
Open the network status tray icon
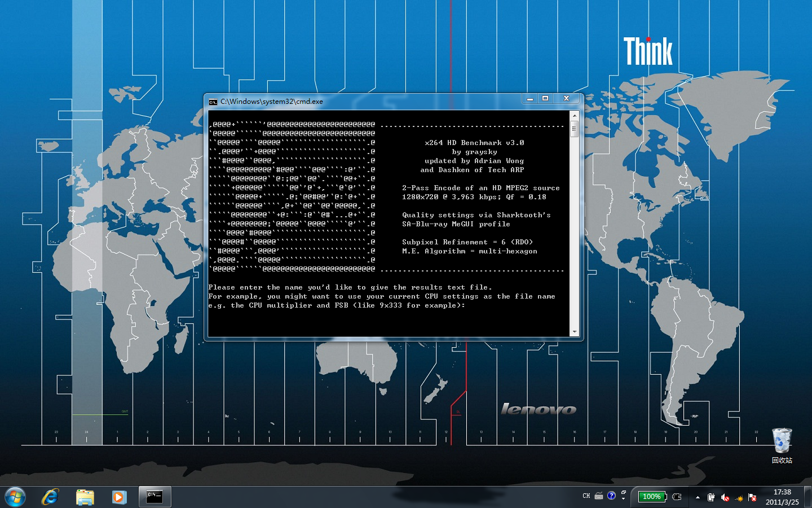point(739,498)
